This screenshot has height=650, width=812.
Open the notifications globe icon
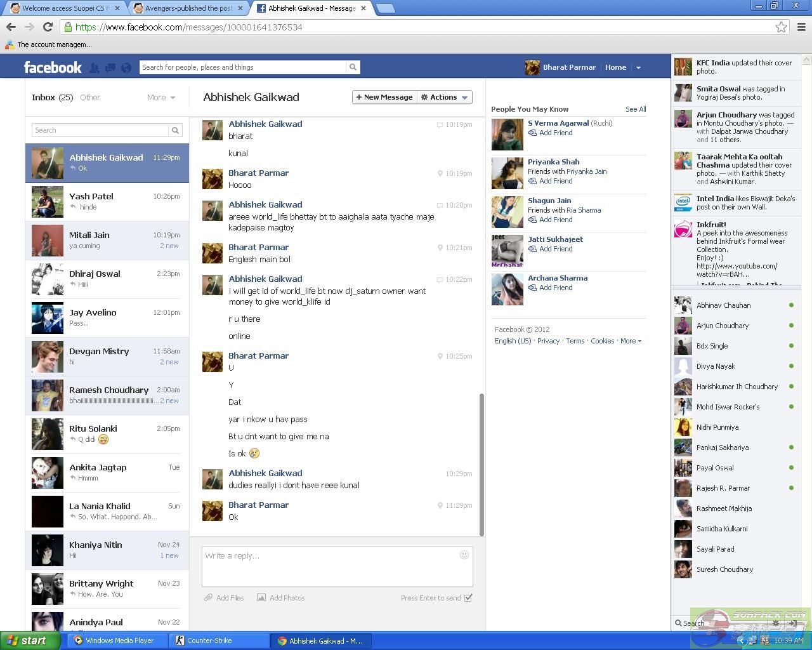pos(126,68)
